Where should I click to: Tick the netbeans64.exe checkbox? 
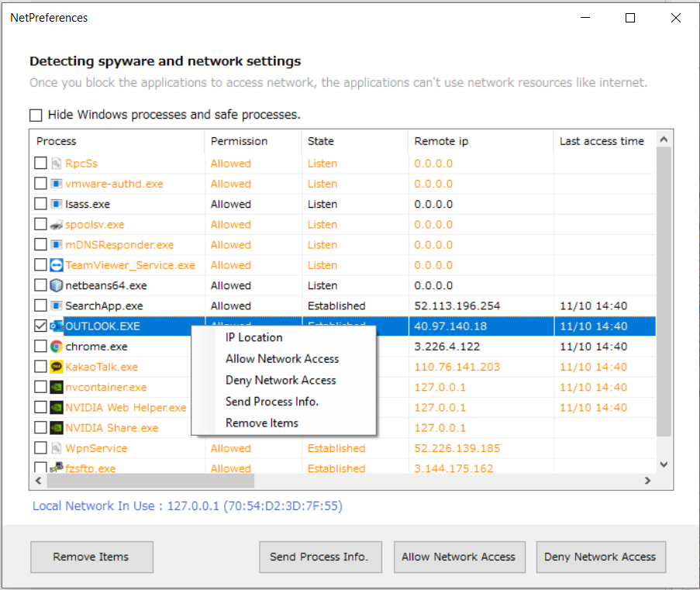pos(40,285)
